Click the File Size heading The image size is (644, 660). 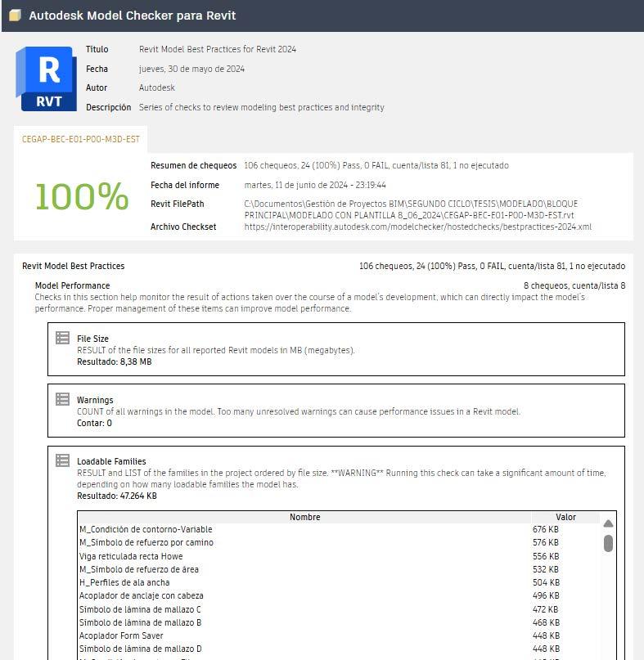point(92,339)
